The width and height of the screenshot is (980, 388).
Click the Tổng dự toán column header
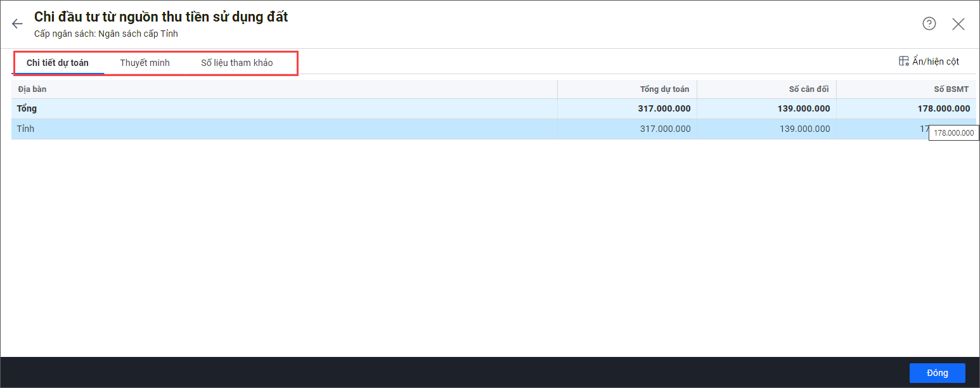click(x=664, y=89)
